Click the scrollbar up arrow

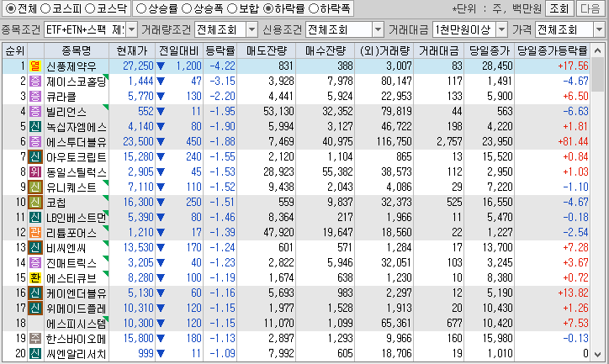click(x=598, y=50)
